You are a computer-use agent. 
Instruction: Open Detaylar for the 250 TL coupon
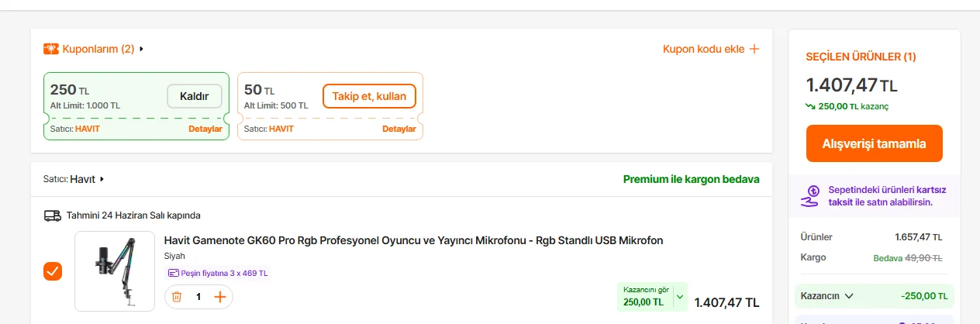205,129
